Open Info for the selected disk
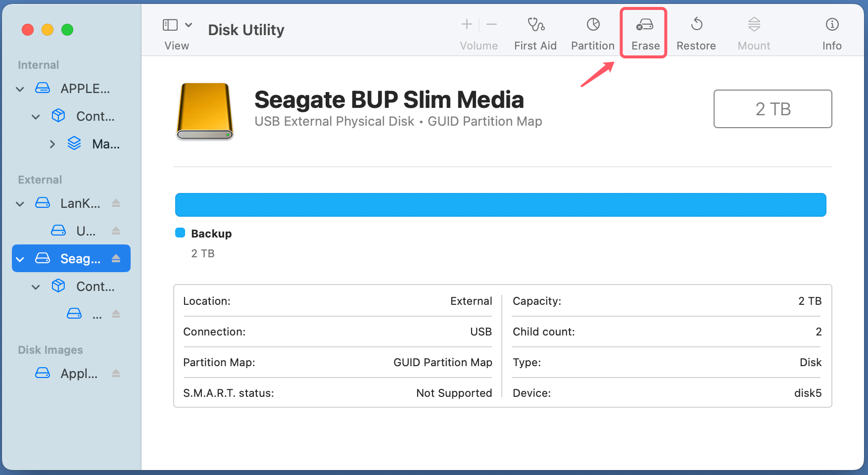Viewport: 868px width, 475px height. pos(831,31)
